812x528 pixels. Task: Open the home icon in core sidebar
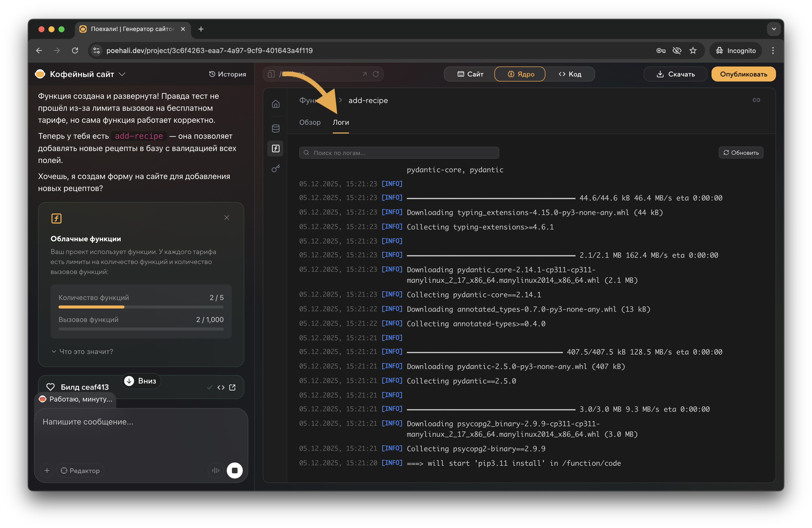(276, 104)
